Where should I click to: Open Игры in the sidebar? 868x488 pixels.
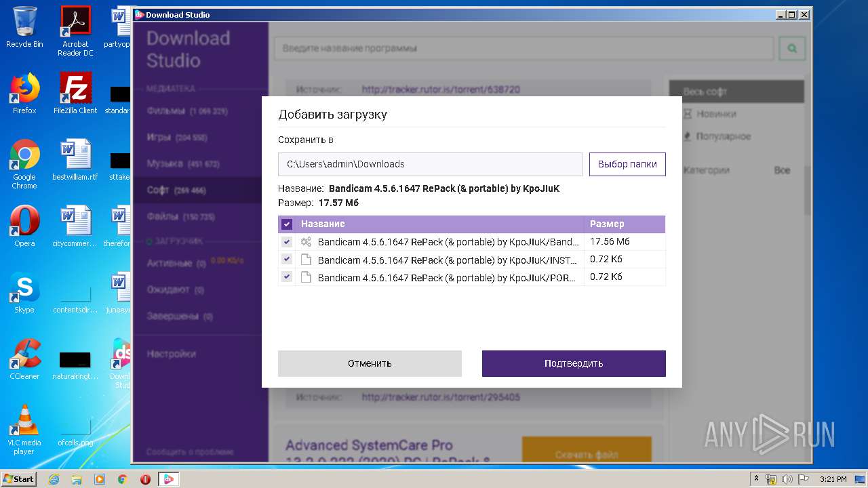click(197, 137)
